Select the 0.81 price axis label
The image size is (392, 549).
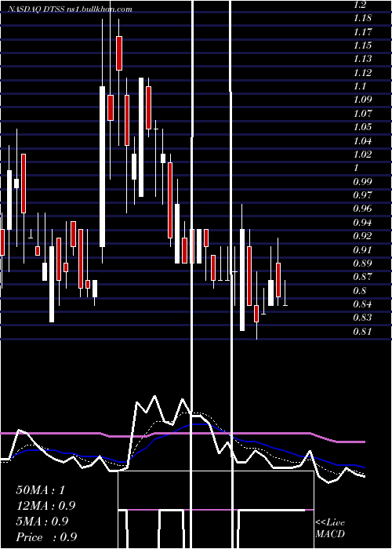click(362, 331)
